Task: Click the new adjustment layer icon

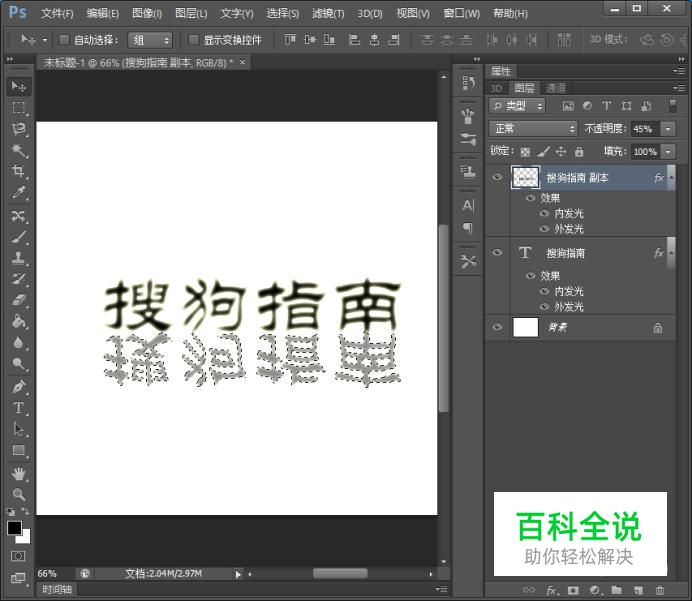Action: [595, 590]
